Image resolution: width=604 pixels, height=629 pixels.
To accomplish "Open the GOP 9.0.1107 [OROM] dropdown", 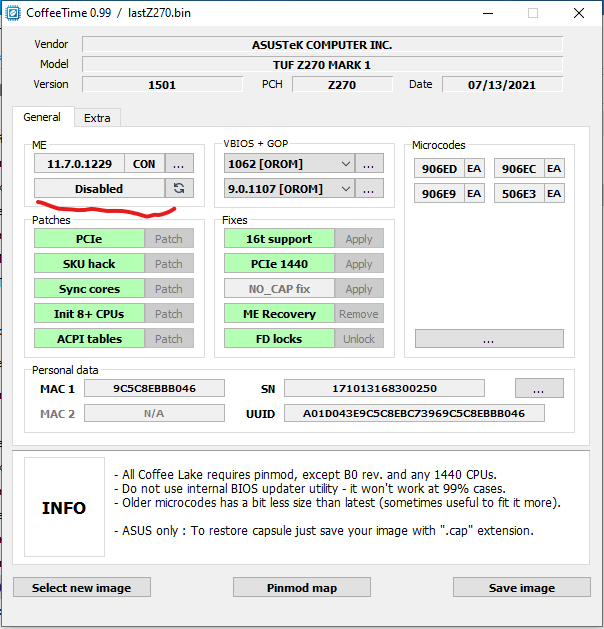I will 289,188.
